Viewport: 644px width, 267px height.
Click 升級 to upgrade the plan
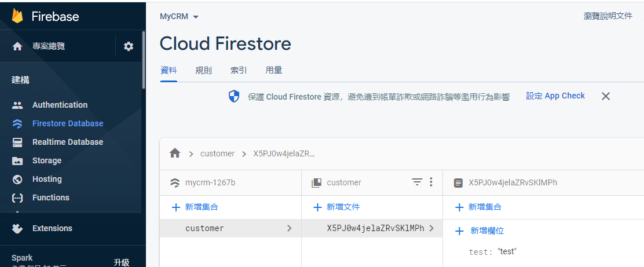(x=122, y=262)
